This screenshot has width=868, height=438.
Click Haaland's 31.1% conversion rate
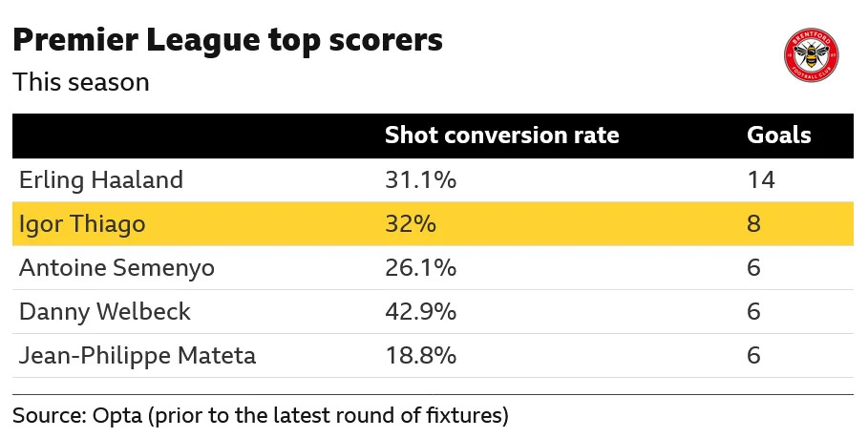point(420,180)
